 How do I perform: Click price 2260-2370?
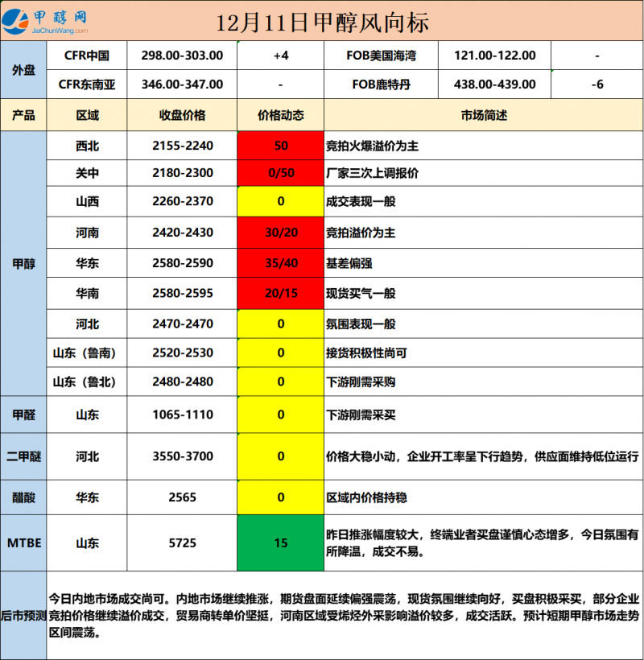coord(183,201)
